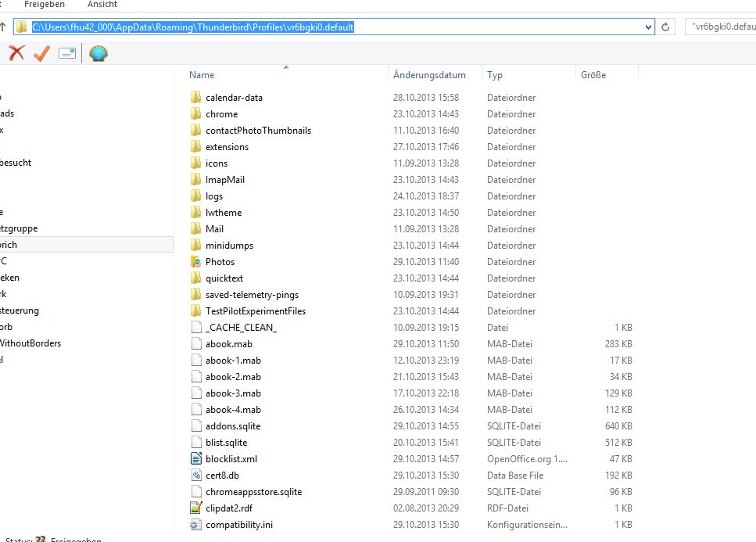756x542 pixels.
Task: Select the highlighted 'rich' navigation pane item
Action: click(86, 245)
